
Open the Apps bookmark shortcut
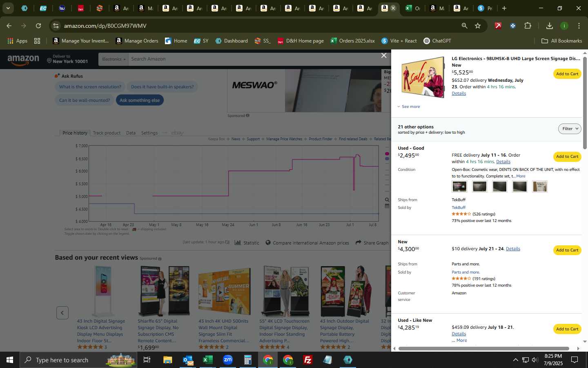click(18, 41)
